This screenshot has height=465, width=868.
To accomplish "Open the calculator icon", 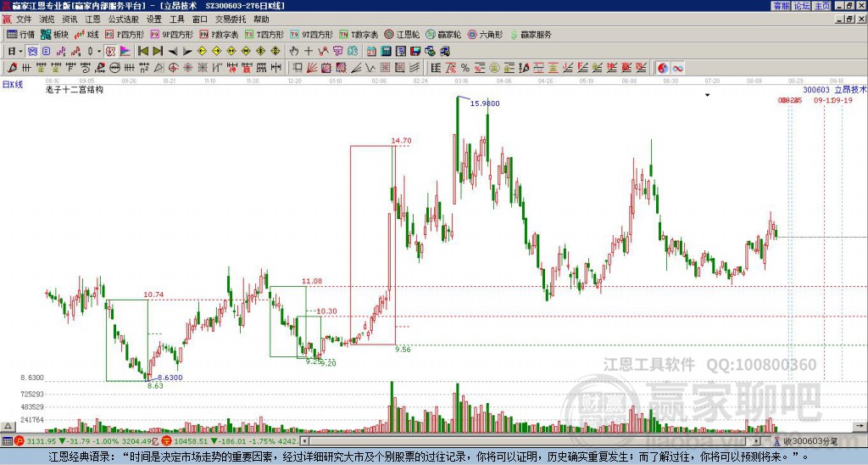I will point(386,52).
